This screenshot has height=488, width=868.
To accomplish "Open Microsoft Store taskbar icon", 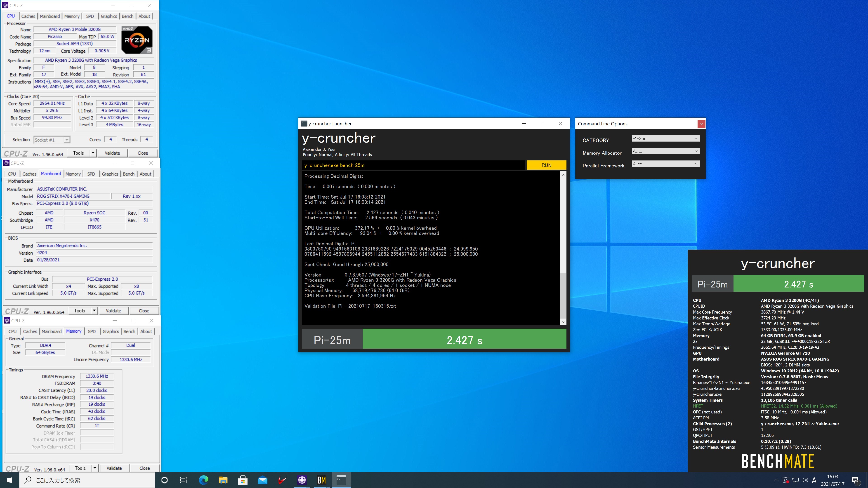I will 243,480.
